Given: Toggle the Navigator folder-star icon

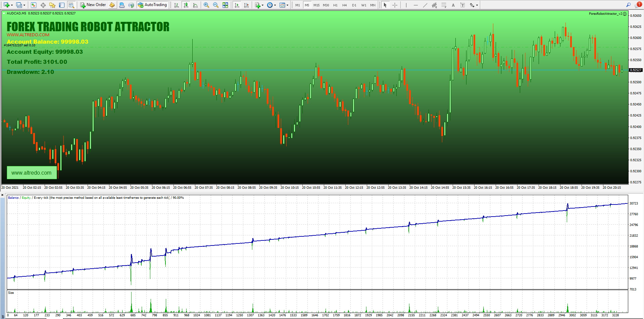Looking at the screenshot, I should [52, 5].
